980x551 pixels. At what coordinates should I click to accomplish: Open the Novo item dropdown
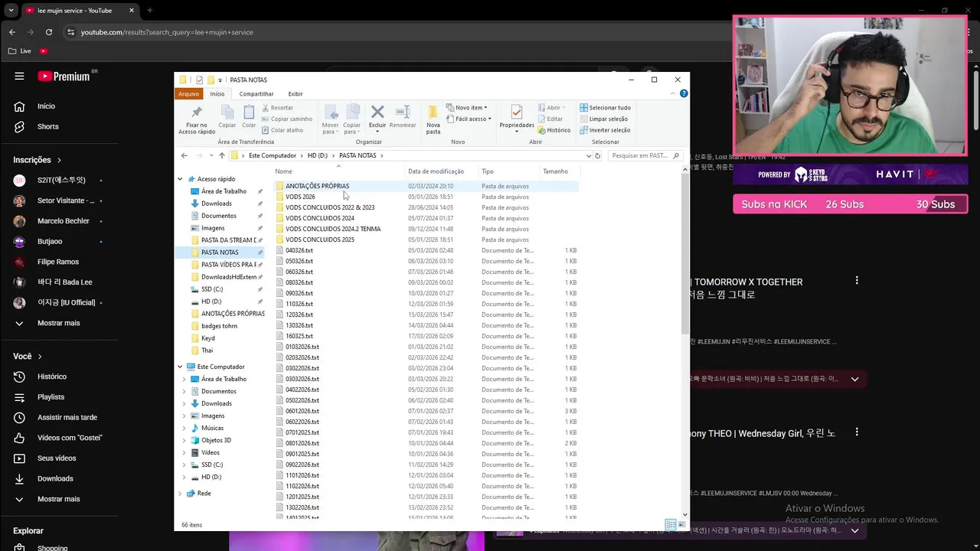click(467, 108)
